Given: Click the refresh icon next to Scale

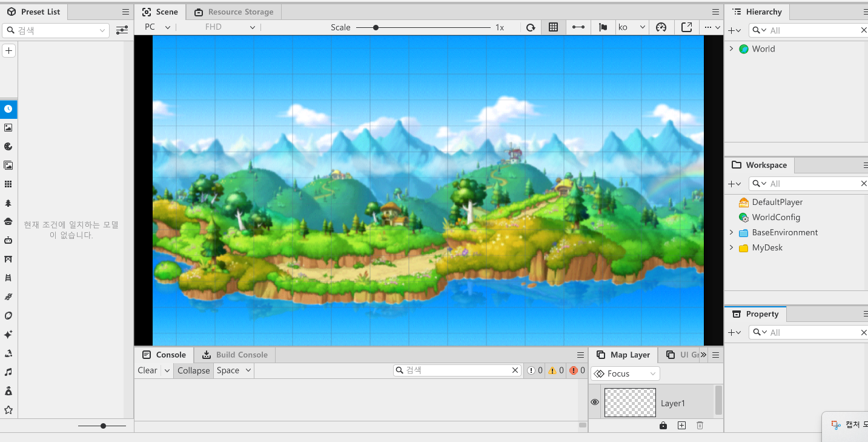Looking at the screenshot, I should 531,27.
